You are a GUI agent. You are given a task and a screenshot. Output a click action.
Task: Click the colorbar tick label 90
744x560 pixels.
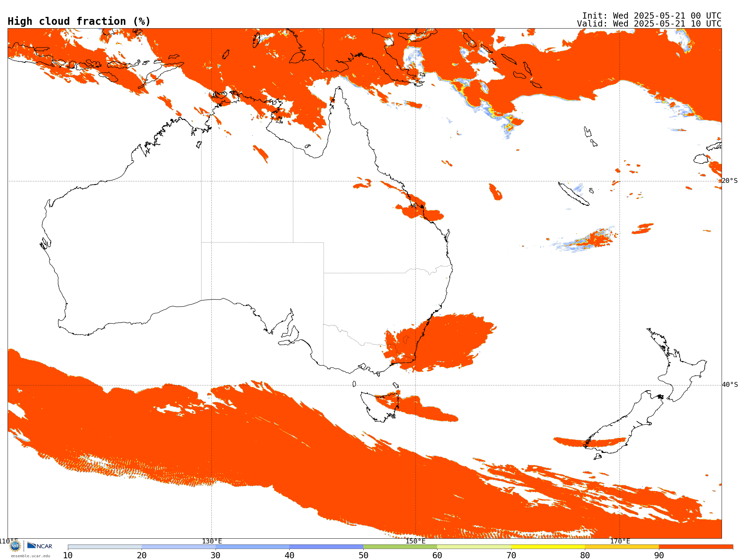pos(659,556)
